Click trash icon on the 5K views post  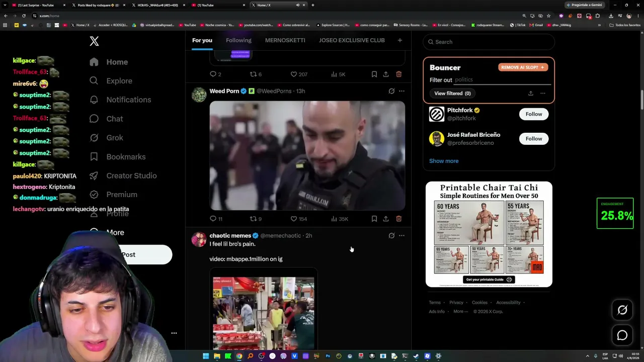(398, 74)
